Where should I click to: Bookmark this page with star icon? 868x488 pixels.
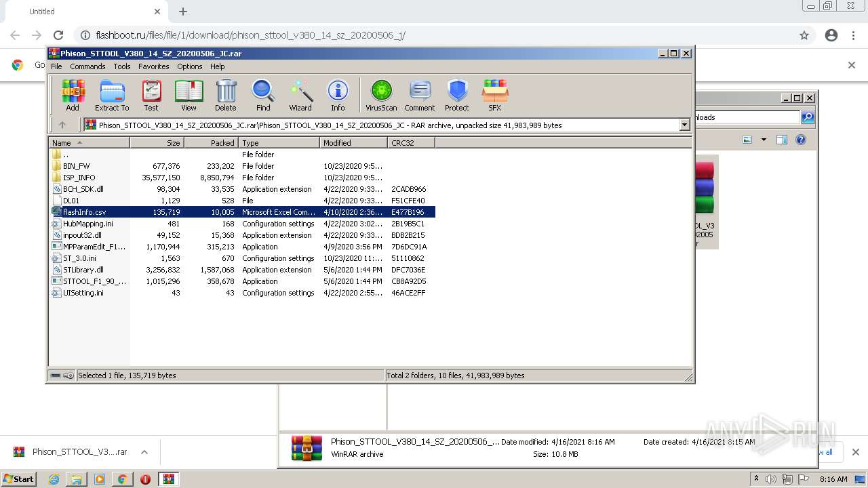click(804, 35)
